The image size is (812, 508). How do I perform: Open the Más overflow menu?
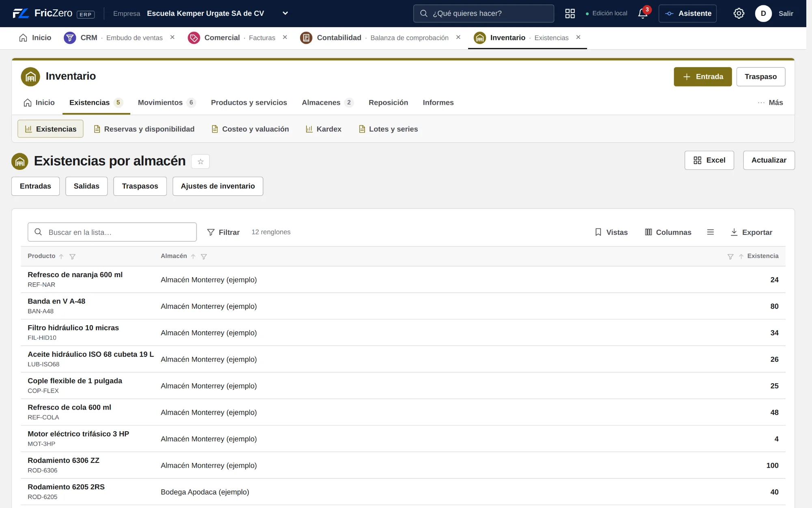click(x=771, y=102)
